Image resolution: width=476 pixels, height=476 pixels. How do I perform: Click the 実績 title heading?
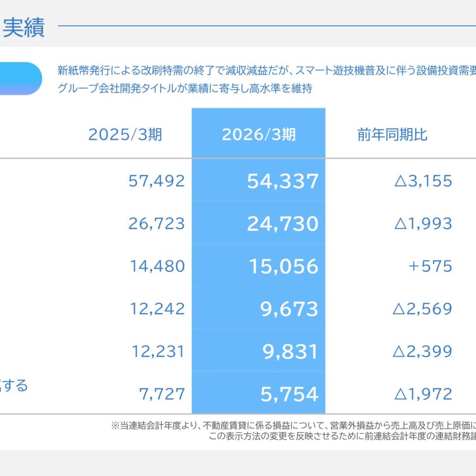pyautogui.click(x=24, y=27)
